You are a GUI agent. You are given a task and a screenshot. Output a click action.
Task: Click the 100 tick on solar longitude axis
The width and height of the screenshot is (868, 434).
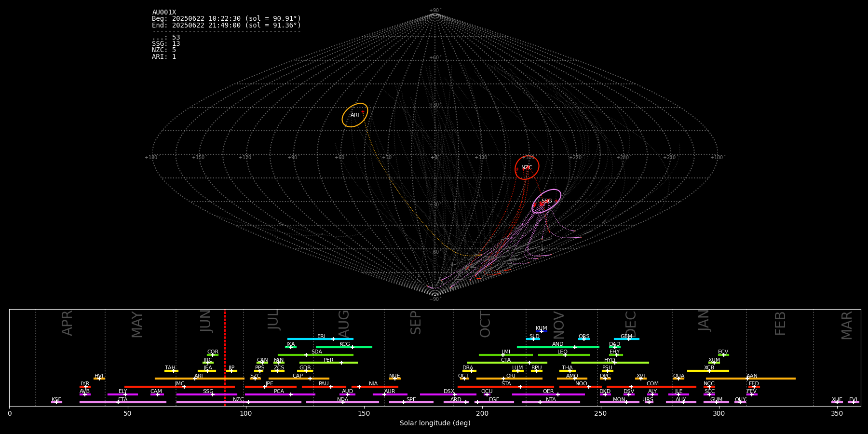tap(245, 413)
